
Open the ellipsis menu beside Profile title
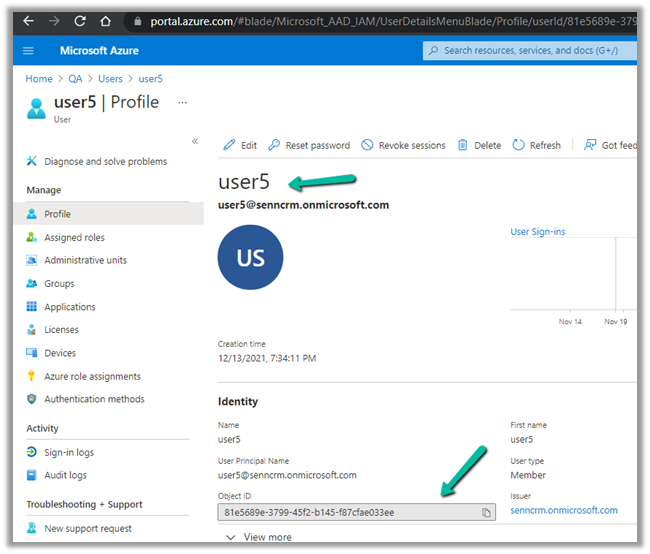182,102
